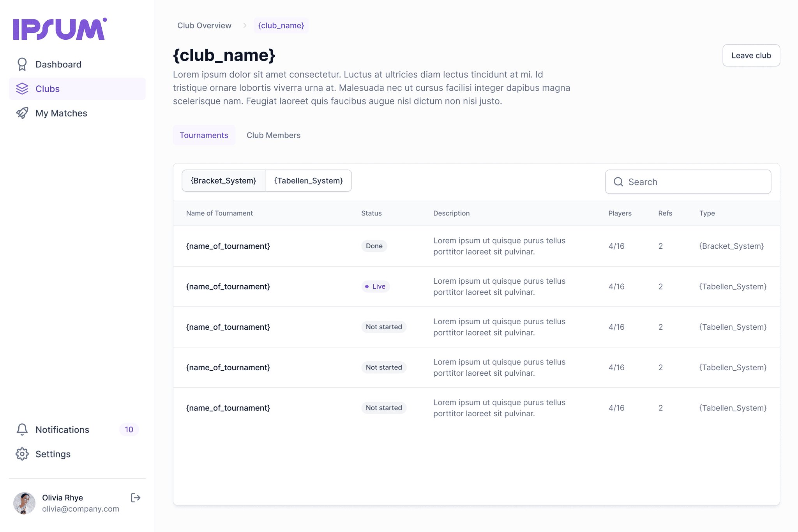Image resolution: width=798 pixels, height=532 pixels.
Task: Click the breadcrumb chevron separator
Action: (x=245, y=25)
